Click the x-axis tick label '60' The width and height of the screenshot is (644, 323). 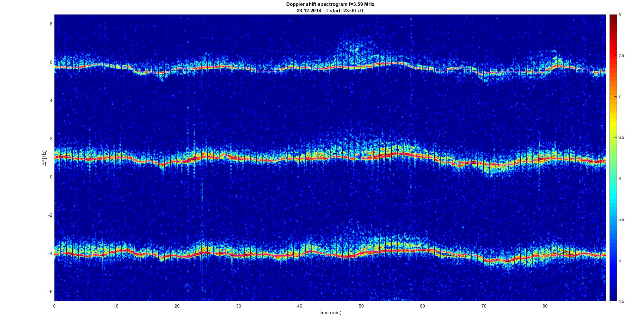422,306
